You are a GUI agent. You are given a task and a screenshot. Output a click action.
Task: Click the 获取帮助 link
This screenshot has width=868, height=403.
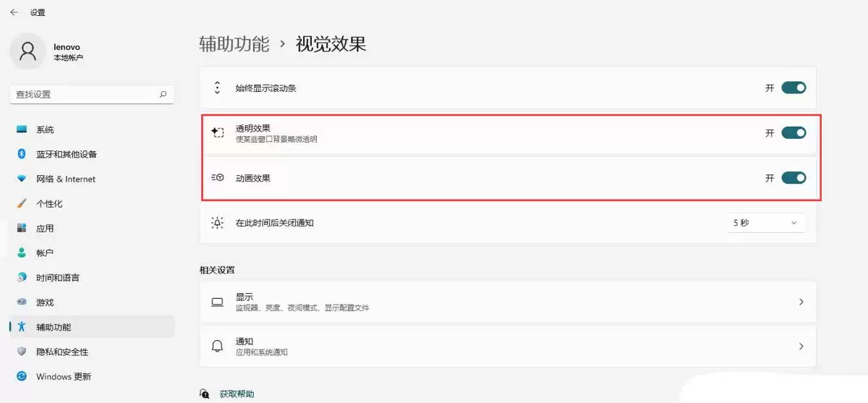pyautogui.click(x=237, y=394)
